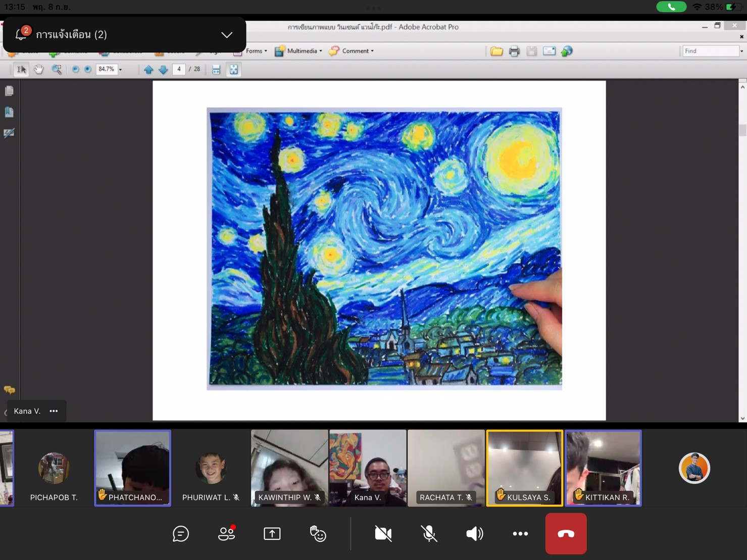Open the meeting chat icon

pos(181,534)
